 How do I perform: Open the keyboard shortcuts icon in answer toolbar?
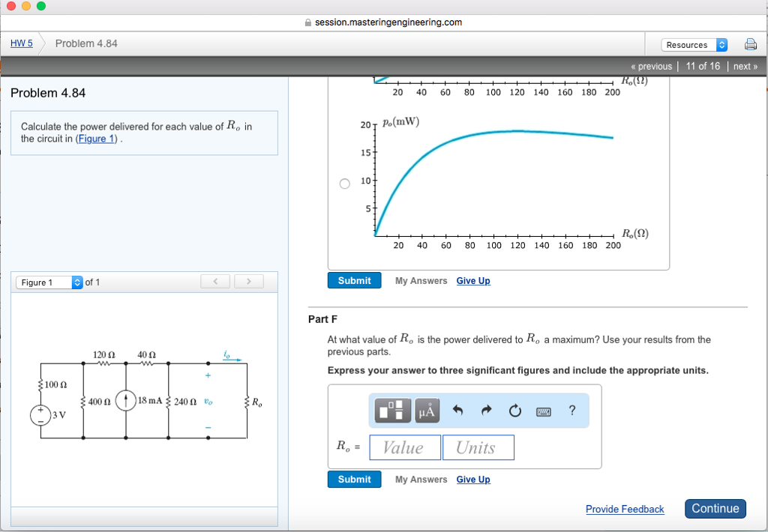pos(543,411)
